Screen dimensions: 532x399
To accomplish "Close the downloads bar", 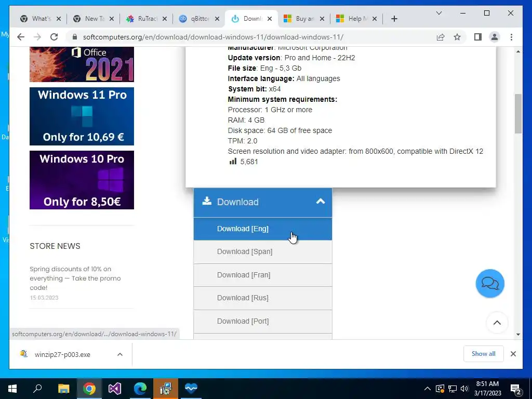I will tap(513, 354).
